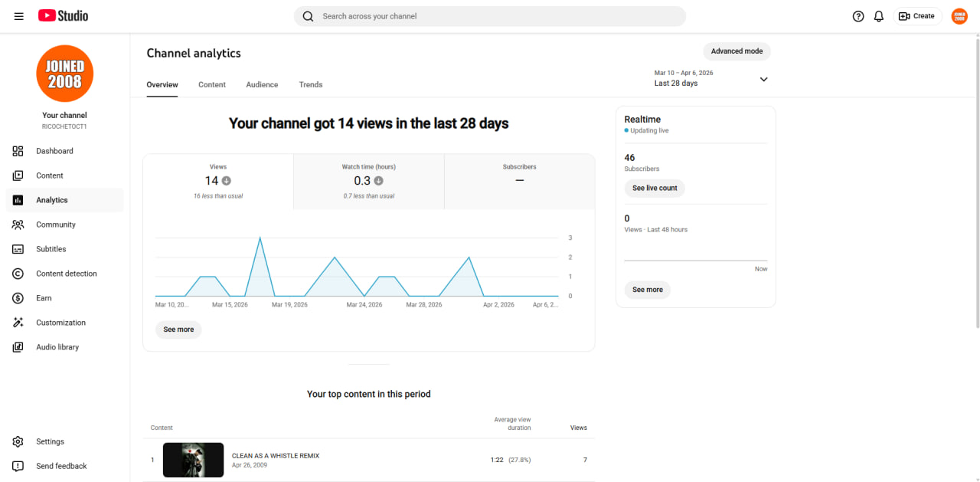The width and height of the screenshot is (980, 482).
Task: Click the Help question mark icon
Action: 858,16
